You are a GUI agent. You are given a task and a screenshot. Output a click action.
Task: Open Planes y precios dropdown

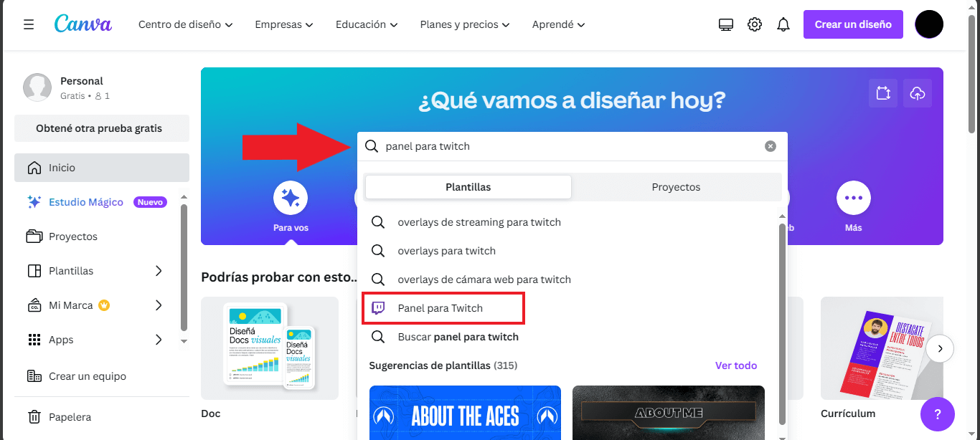465,24
